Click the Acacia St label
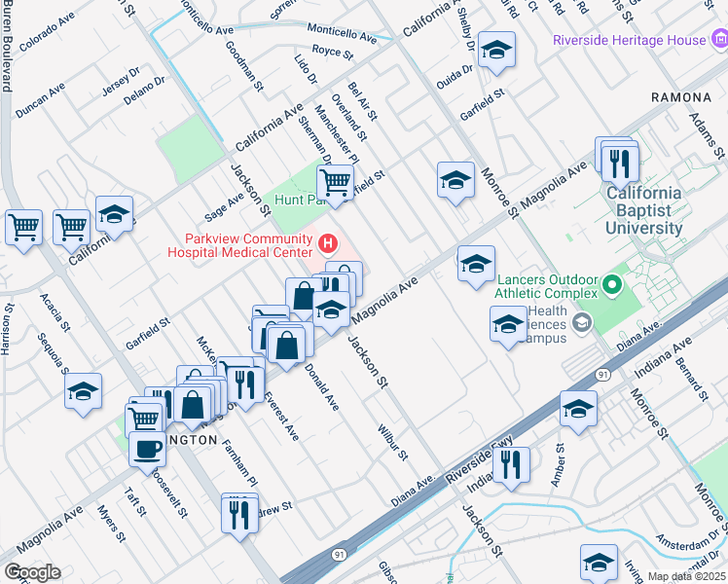Viewport: 728px width, 584px height. coord(55,312)
